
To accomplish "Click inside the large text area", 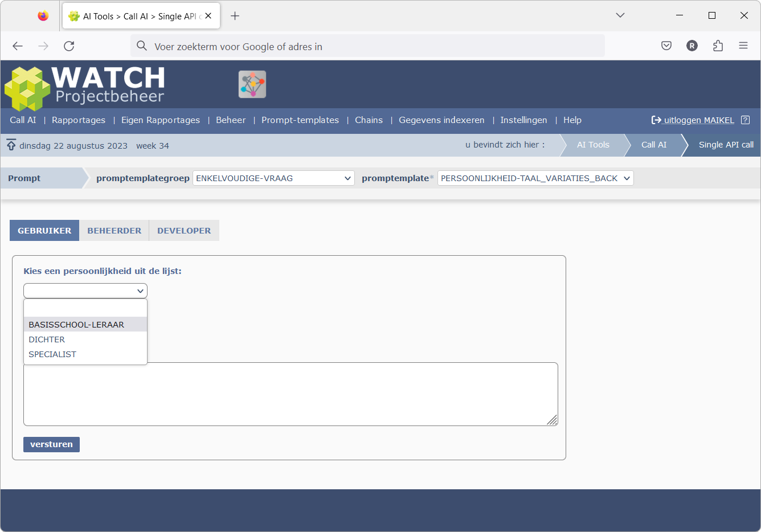I will coord(291,394).
